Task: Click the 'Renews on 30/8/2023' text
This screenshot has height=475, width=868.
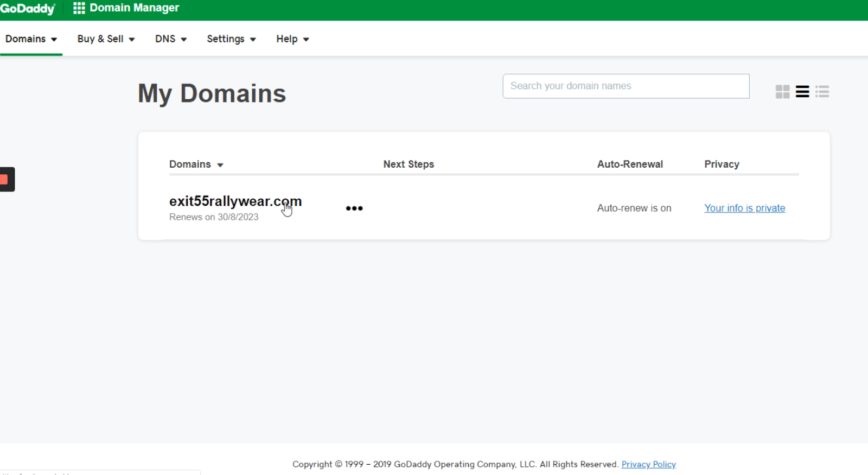Action: pyautogui.click(x=214, y=217)
